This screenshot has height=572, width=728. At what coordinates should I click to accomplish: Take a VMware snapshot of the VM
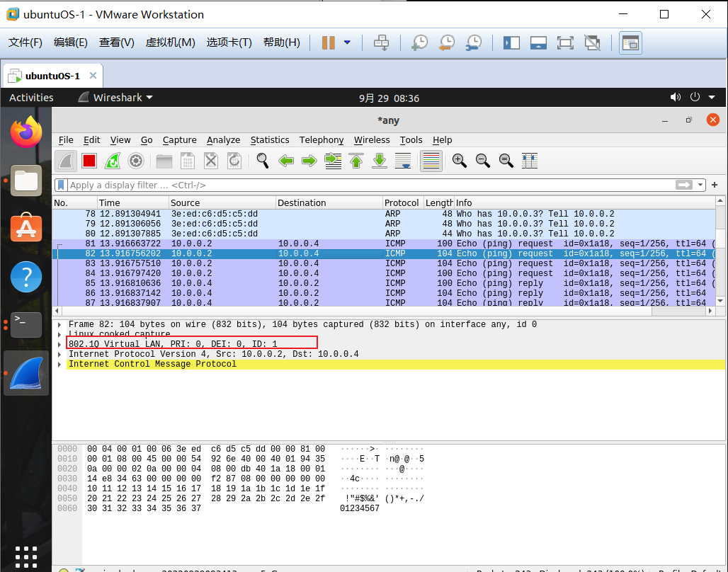[420, 43]
